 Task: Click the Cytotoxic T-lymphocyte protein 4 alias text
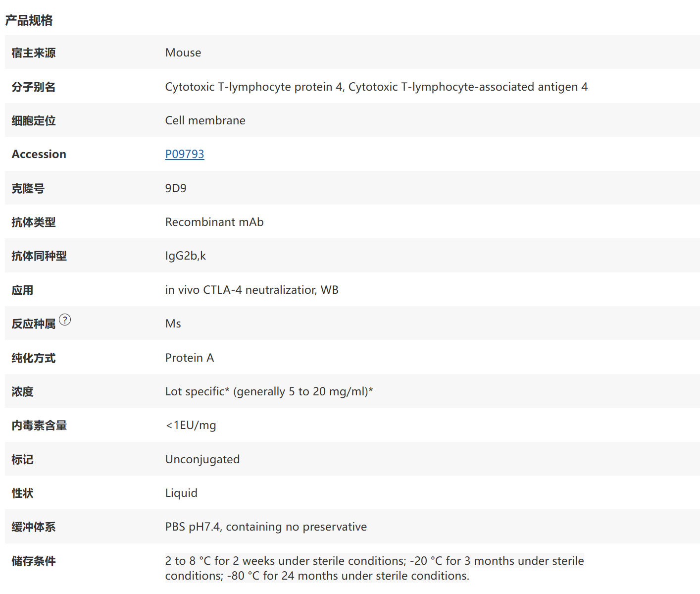tap(254, 87)
